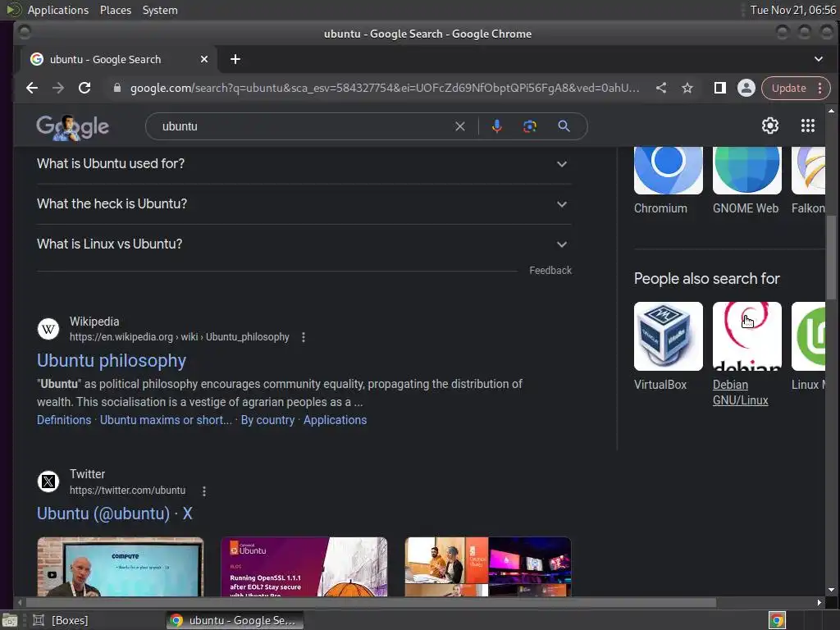Click the horizontal scrollbar at bottom
This screenshot has width=840, height=630.
pyautogui.click(x=371, y=603)
